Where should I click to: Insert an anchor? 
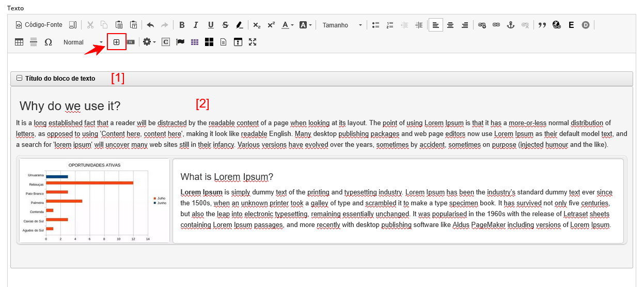511,25
